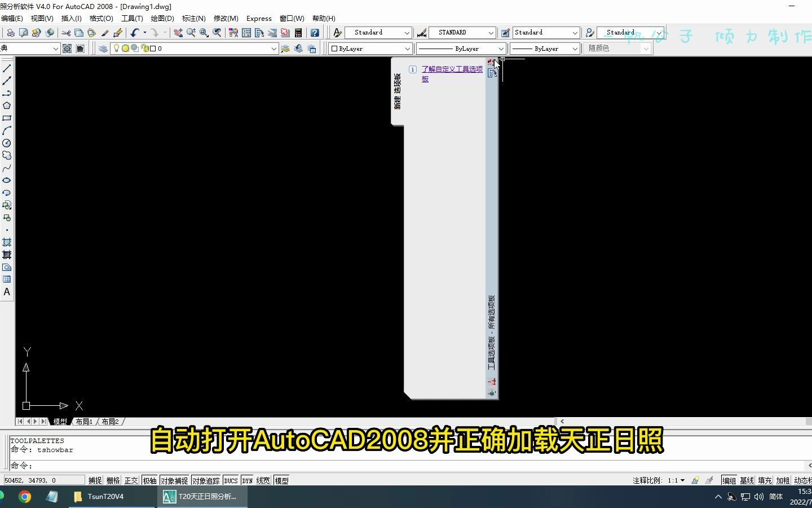Screen dimensions: 812x508
Task: Click the 基线 button in status bar
Action: [x=747, y=480]
